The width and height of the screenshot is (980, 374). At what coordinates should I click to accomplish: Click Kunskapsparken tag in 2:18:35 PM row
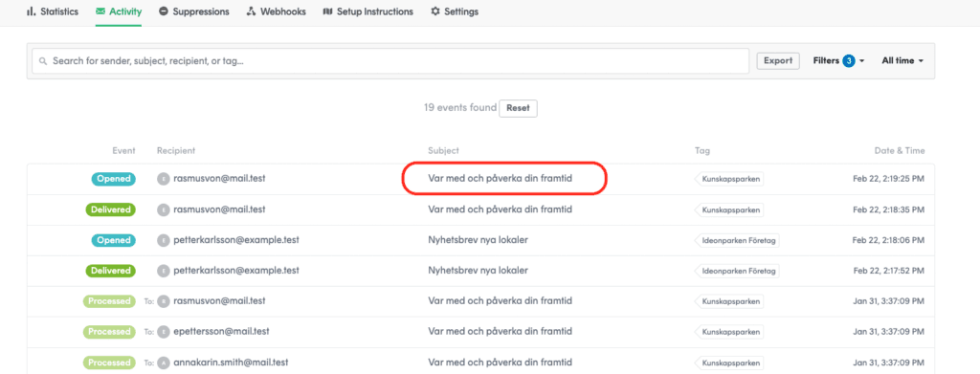click(729, 209)
